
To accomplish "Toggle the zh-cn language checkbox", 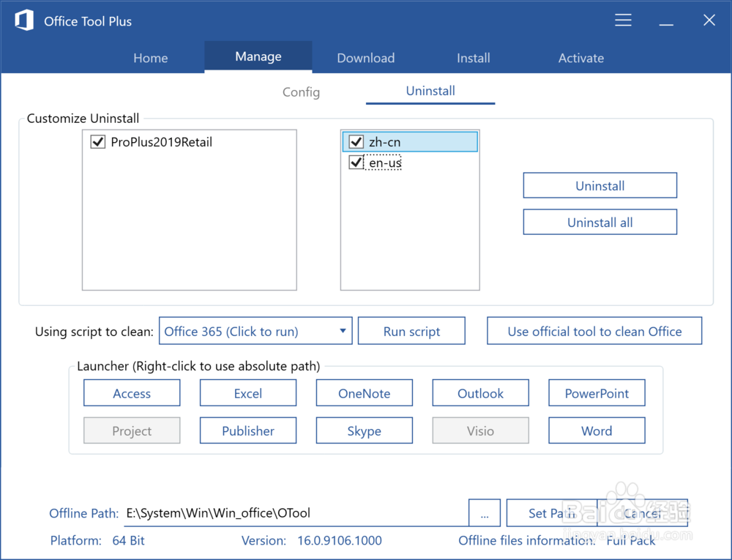I will (356, 141).
